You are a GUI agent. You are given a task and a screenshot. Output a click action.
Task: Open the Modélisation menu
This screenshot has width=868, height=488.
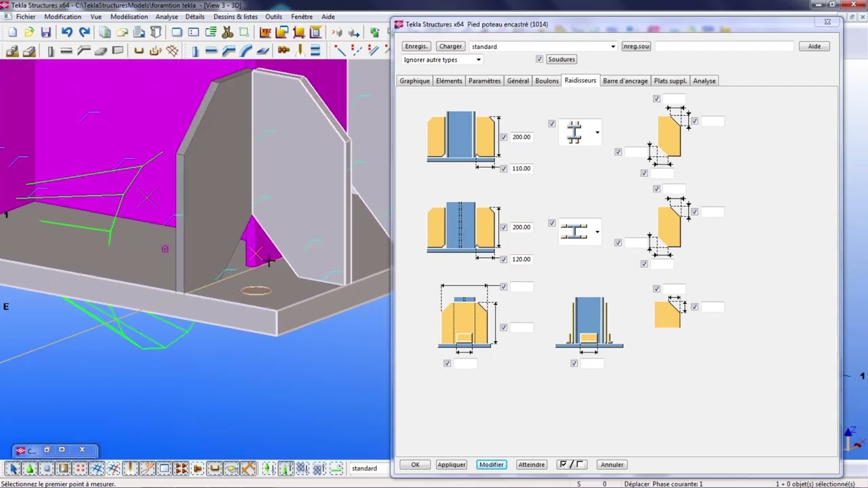(x=129, y=16)
